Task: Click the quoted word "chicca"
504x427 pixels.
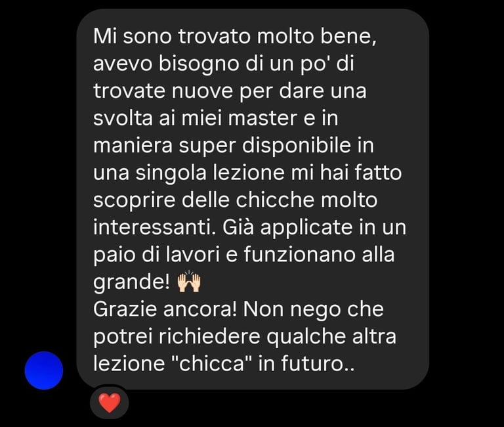Action: 213,364
